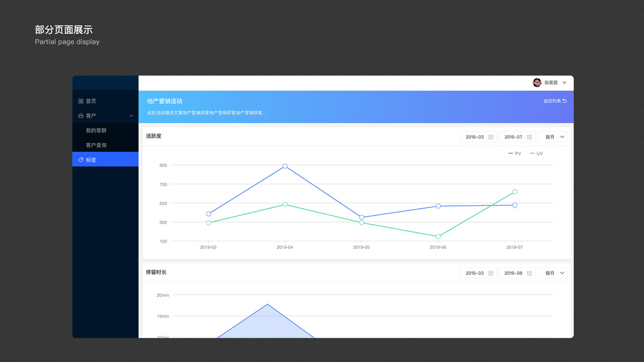The width and height of the screenshot is (644, 362).
Task: Click the 停留时长 panel heading
Action: pyautogui.click(x=156, y=272)
